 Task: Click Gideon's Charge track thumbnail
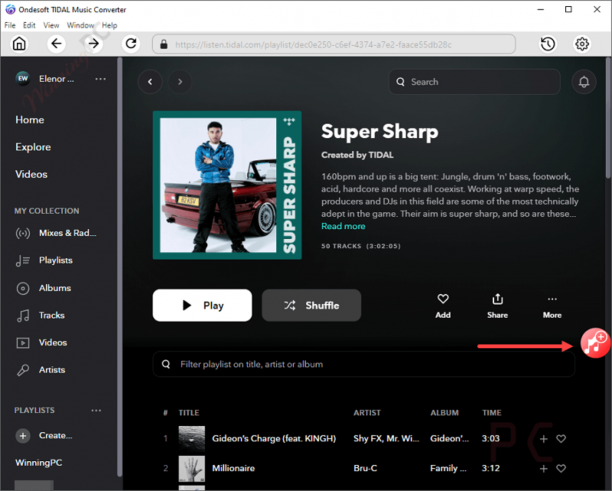point(192,439)
